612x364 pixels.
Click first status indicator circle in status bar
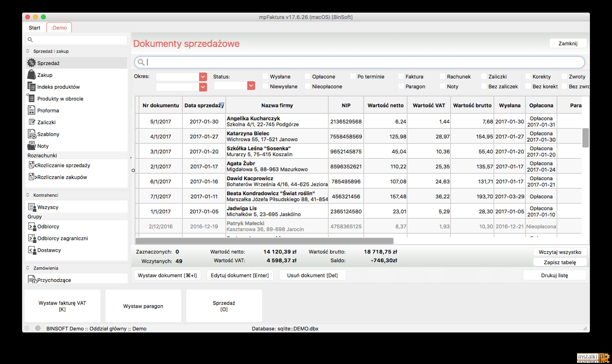(x=27, y=328)
